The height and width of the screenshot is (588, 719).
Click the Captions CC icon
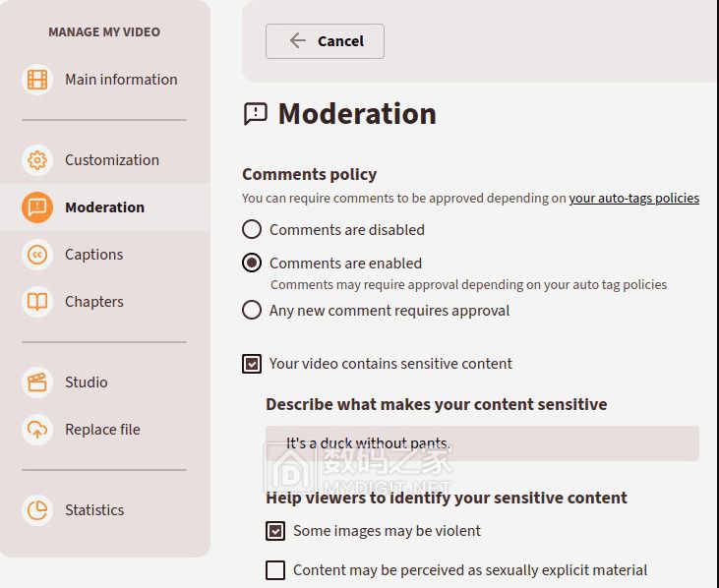tap(37, 255)
